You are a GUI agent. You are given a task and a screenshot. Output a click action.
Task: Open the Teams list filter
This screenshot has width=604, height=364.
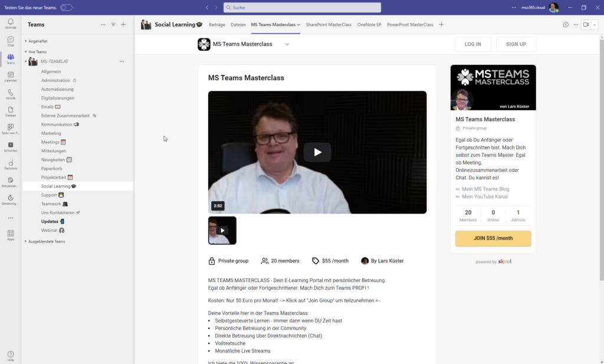point(113,24)
